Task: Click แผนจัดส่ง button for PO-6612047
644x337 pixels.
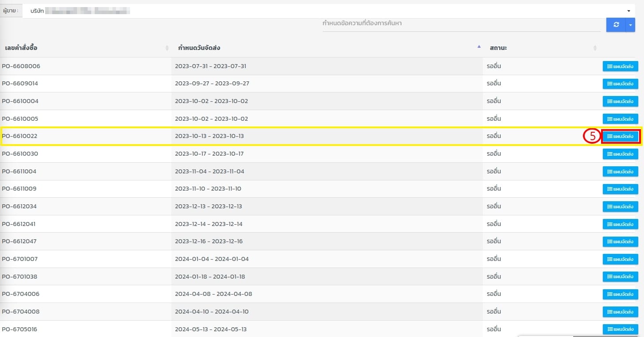Action: 620,241
